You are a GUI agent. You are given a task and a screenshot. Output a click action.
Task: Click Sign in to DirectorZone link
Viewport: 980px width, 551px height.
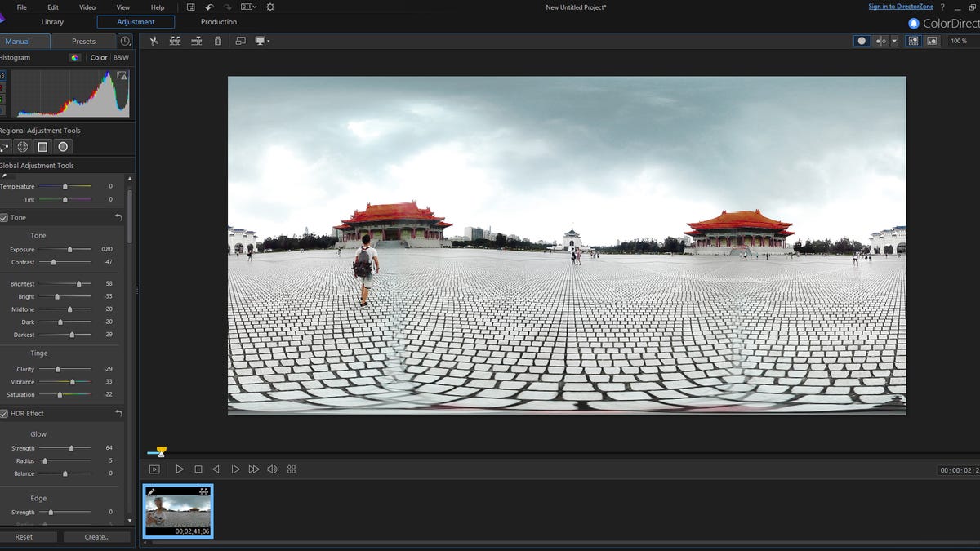coord(901,7)
